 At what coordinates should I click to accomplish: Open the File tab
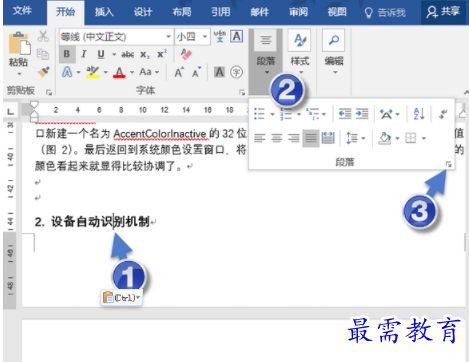[x=22, y=11]
